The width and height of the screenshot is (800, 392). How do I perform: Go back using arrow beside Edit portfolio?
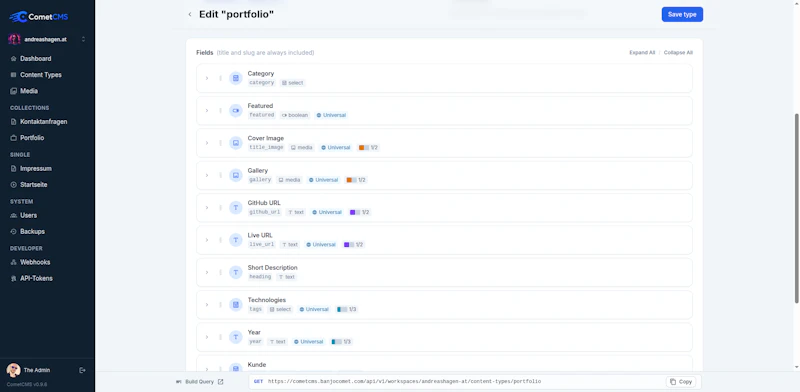tap(190, 14)
